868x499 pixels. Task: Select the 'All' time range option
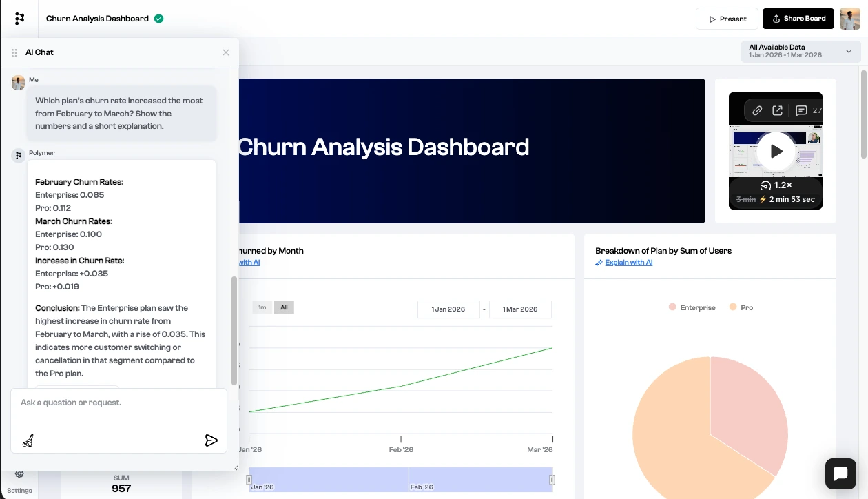coord(284,307)
